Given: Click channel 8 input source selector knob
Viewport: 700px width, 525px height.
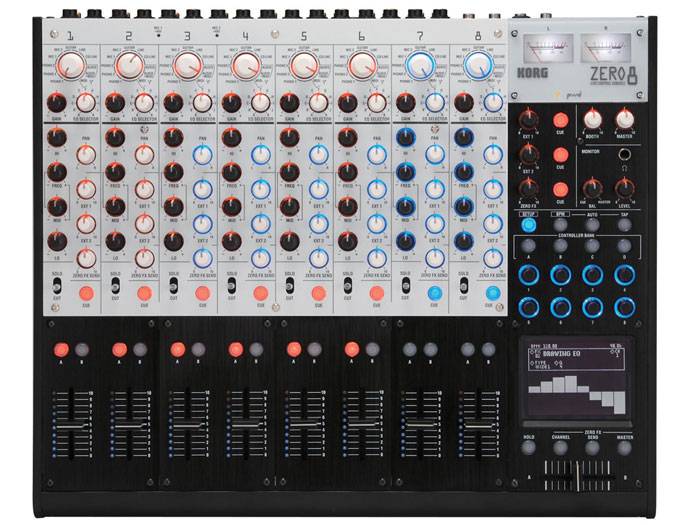Looking at the screenshot, I should [478, 67].
